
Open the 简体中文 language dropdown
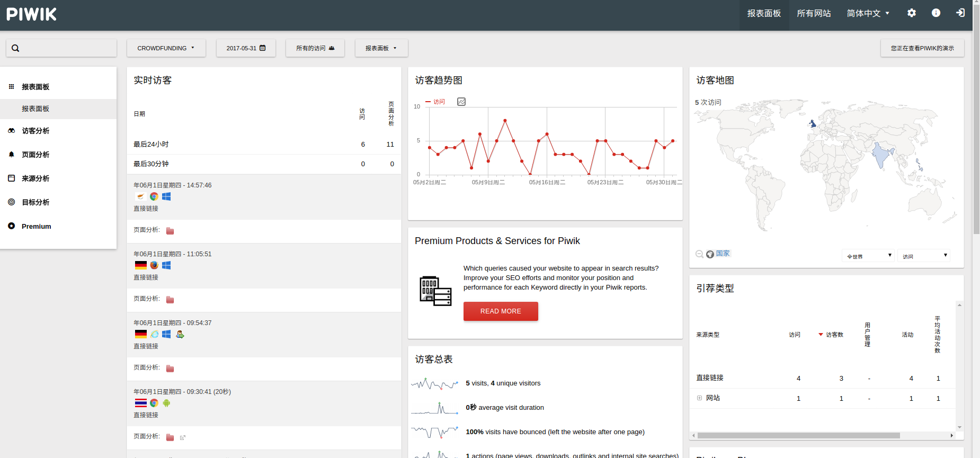pyautogui.click(x=868, y=13)
